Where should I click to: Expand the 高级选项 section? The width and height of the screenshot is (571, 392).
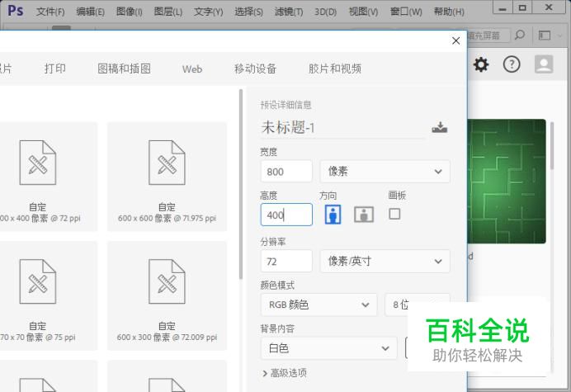point(285,373)
